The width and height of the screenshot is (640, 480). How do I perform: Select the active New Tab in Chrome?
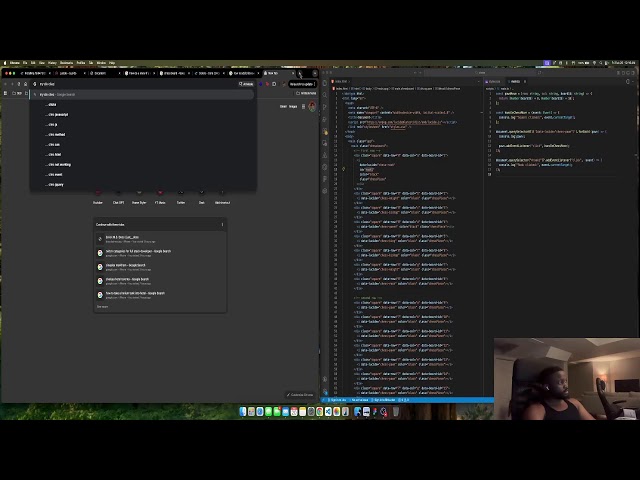coord(279,73)
